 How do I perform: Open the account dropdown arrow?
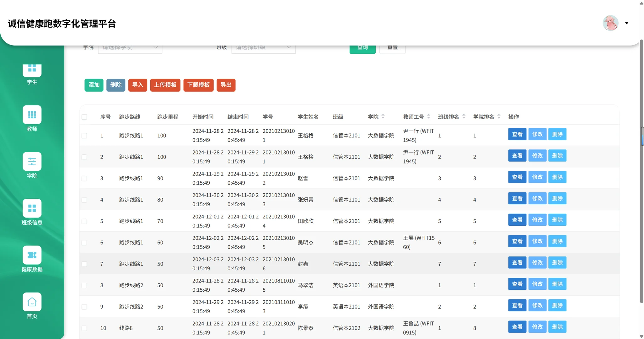coord(626,23)
